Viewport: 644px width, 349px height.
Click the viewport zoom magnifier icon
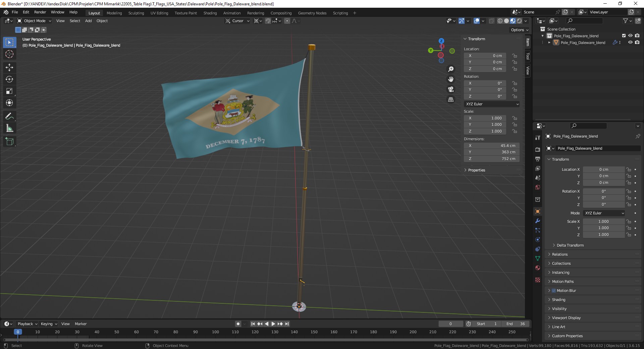point(451,69)
